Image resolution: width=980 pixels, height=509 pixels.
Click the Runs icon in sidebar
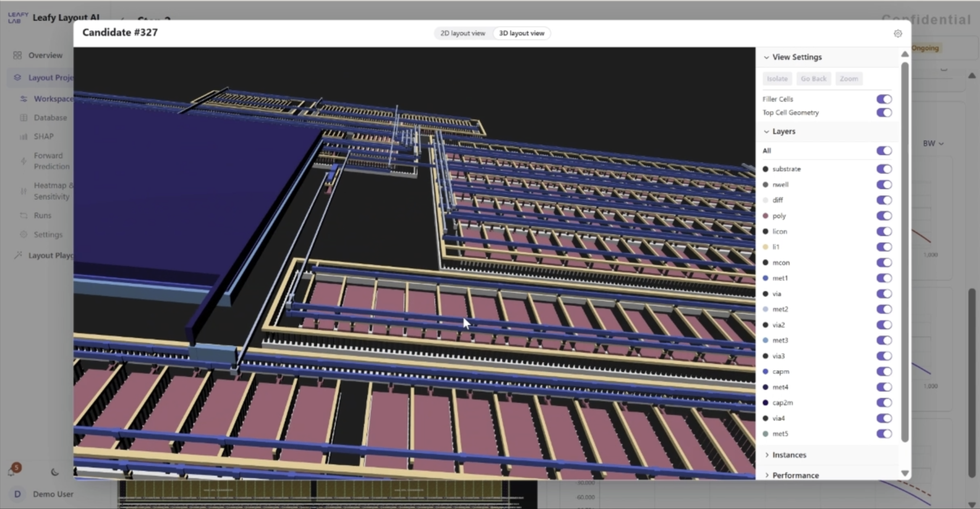coord(24,216)
